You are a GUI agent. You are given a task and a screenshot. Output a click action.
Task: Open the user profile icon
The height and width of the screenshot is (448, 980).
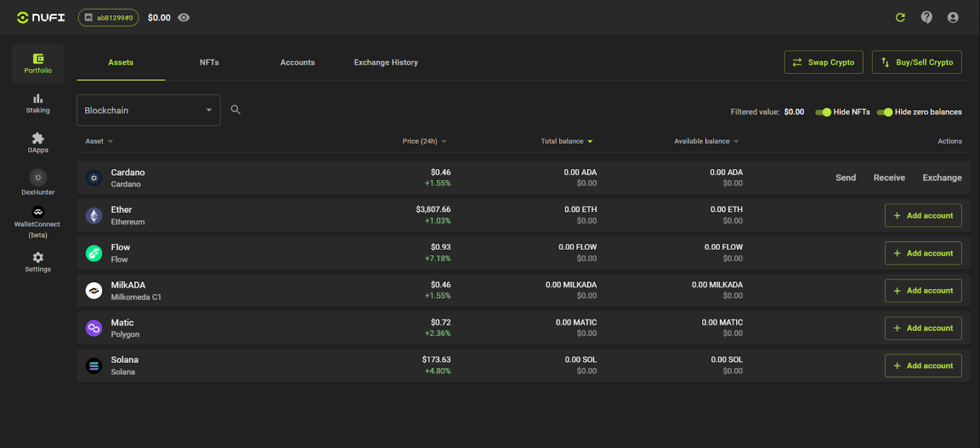point(953,17)
